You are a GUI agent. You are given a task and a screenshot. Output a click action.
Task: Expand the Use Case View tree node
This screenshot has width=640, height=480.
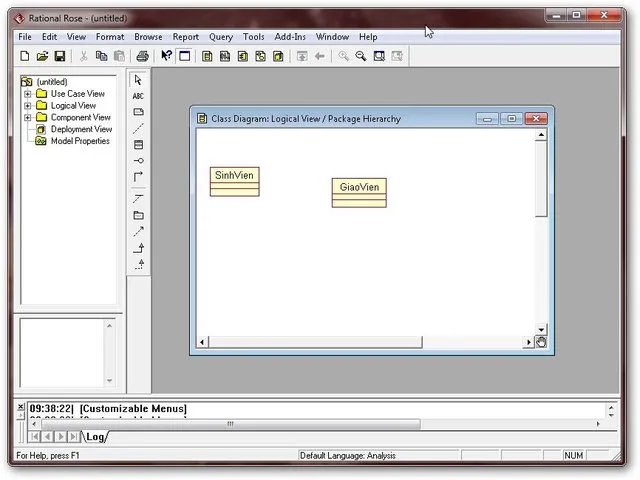[x=28, y=94]
